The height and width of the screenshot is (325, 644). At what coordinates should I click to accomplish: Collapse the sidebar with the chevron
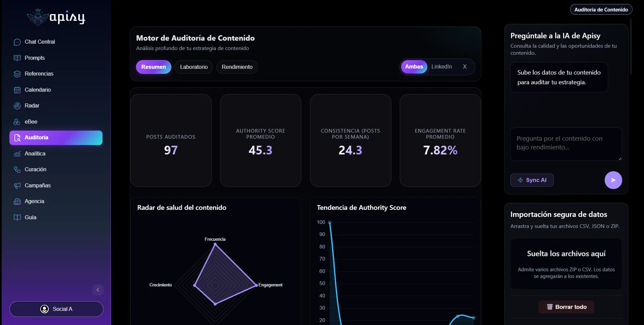click(x=98, y=290)
